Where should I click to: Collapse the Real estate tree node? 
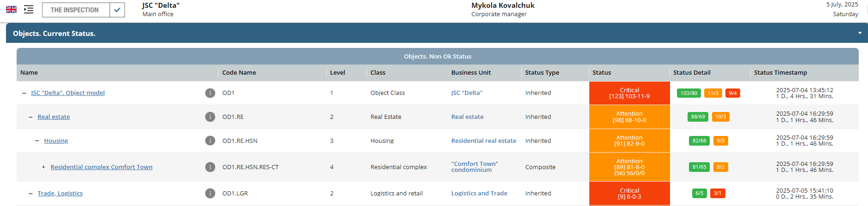click(30, 117)
